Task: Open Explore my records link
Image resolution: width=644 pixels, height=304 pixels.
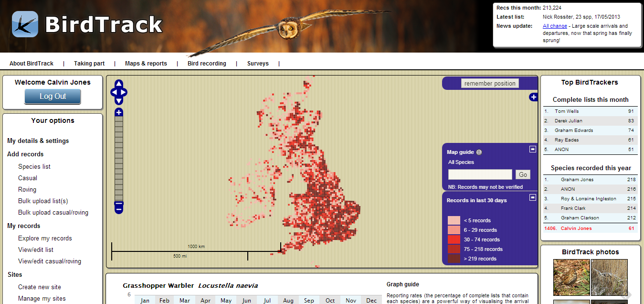Action: point(45,239)
